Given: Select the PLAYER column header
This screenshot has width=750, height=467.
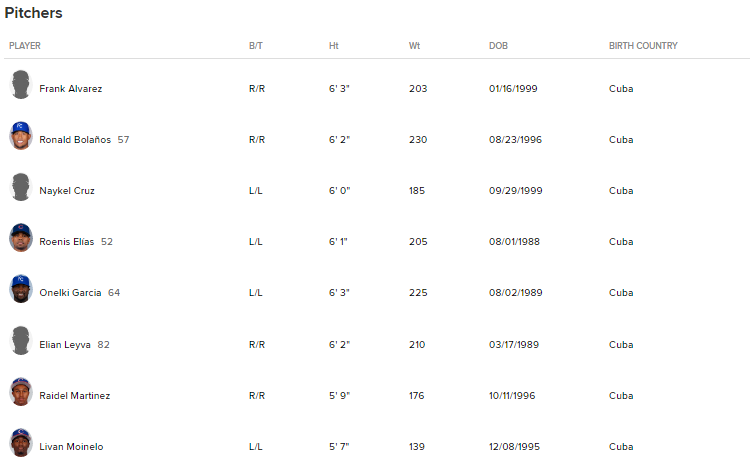Looking at the screenshot, I should coord(25,46).
